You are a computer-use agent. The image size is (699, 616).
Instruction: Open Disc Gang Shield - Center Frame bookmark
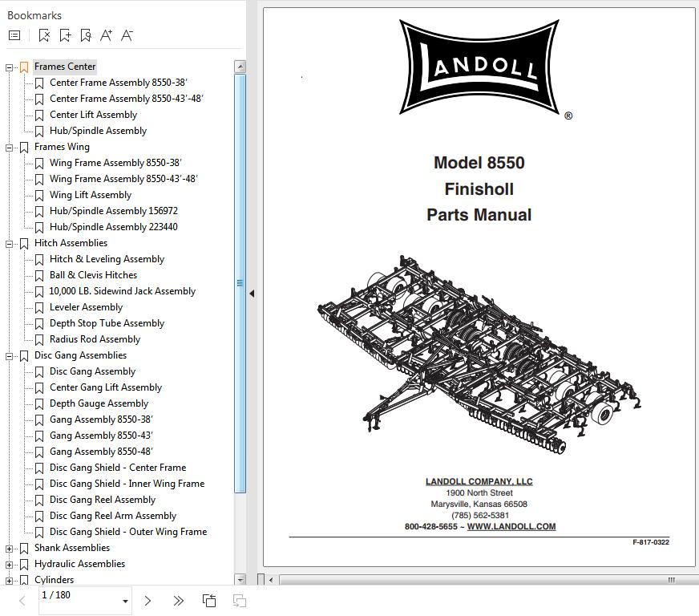(118, 468)
